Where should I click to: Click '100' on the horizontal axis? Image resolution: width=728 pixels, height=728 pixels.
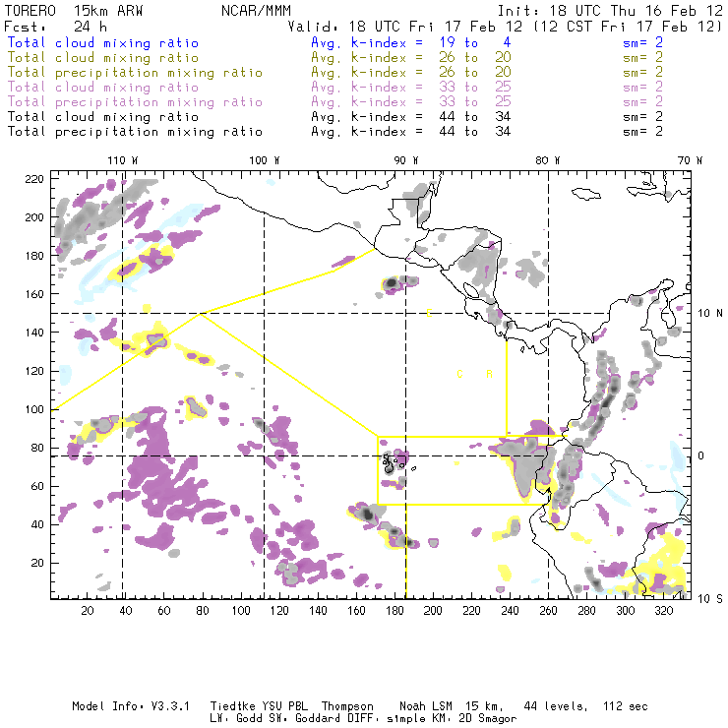click(241, 611)
